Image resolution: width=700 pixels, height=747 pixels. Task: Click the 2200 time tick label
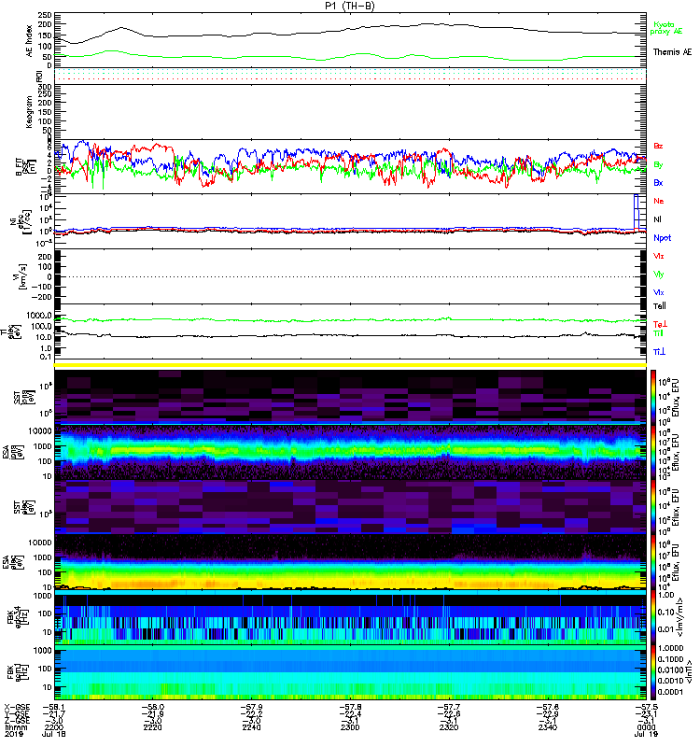click(53, 727)
